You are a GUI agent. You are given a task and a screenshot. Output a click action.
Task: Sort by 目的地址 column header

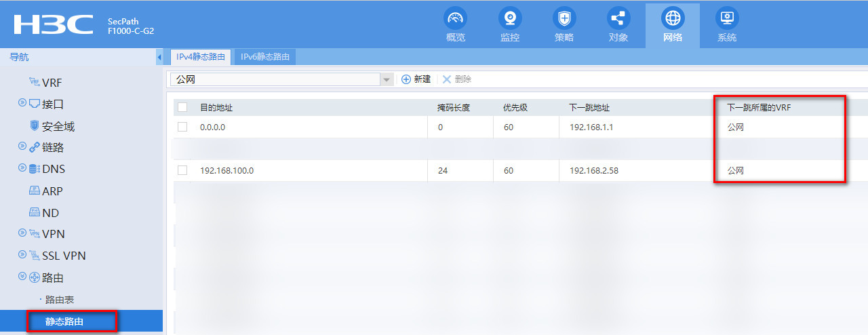click(x=216, y=108)
